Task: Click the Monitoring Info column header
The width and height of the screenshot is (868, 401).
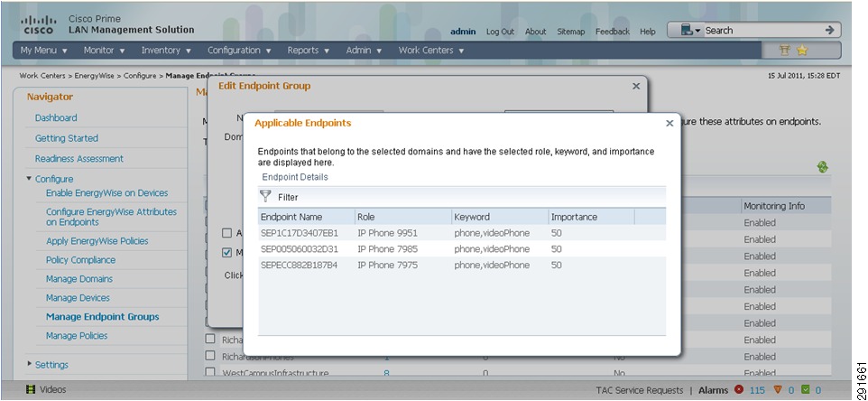Action: [x=774, y=206]
